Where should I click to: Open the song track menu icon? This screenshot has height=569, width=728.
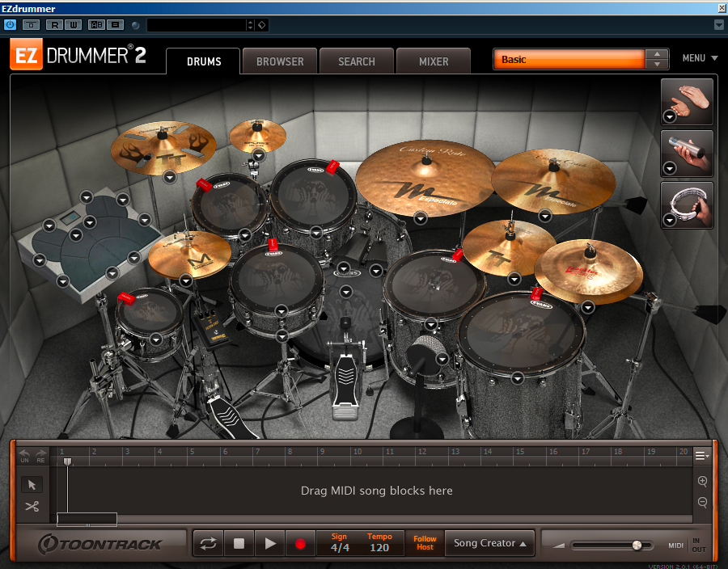[701, 456]
